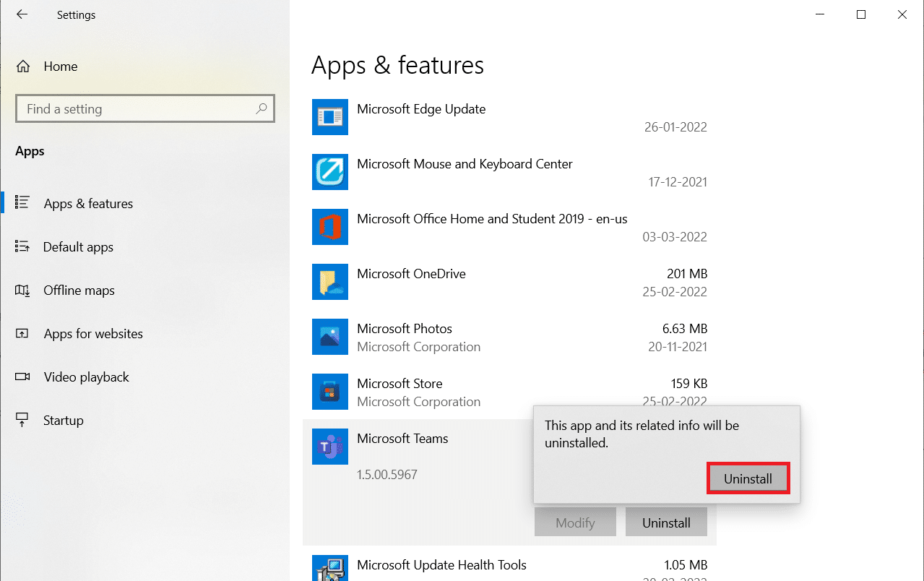The height and width of the screenshot is (581, 924).
Task: Close the Settings window
Action: 902,14
